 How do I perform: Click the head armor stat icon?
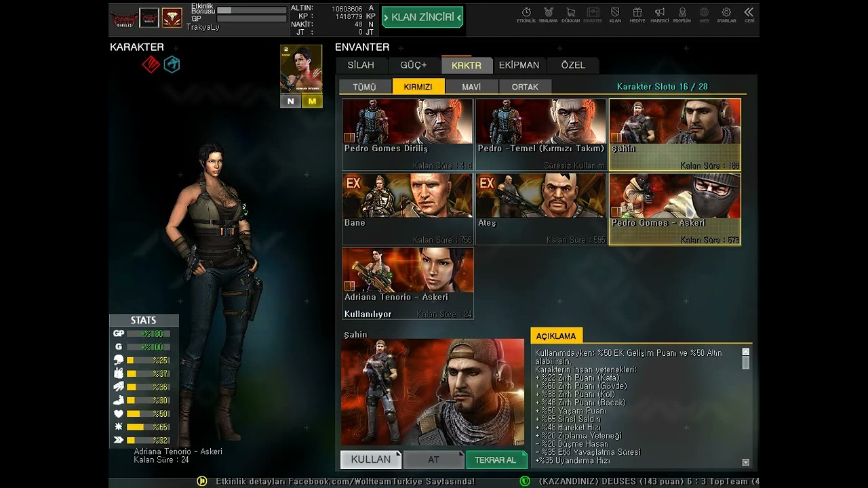tap(119, 360)
